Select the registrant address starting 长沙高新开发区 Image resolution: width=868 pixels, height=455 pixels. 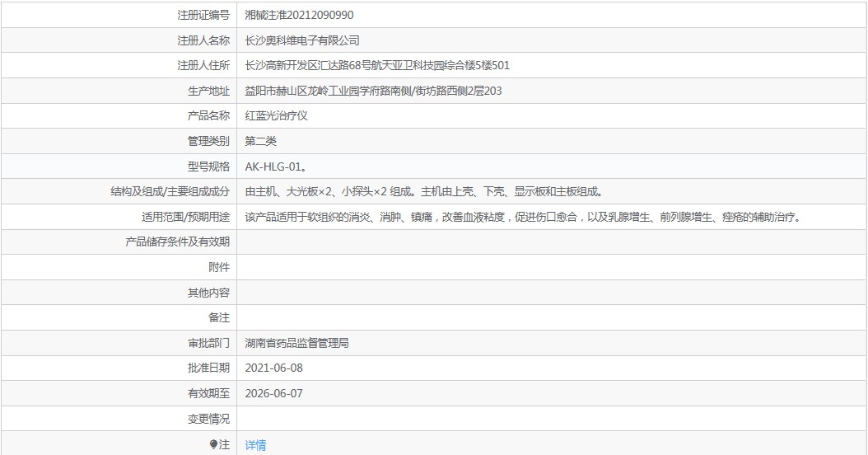pyautogui.click(x=377, y=65)
